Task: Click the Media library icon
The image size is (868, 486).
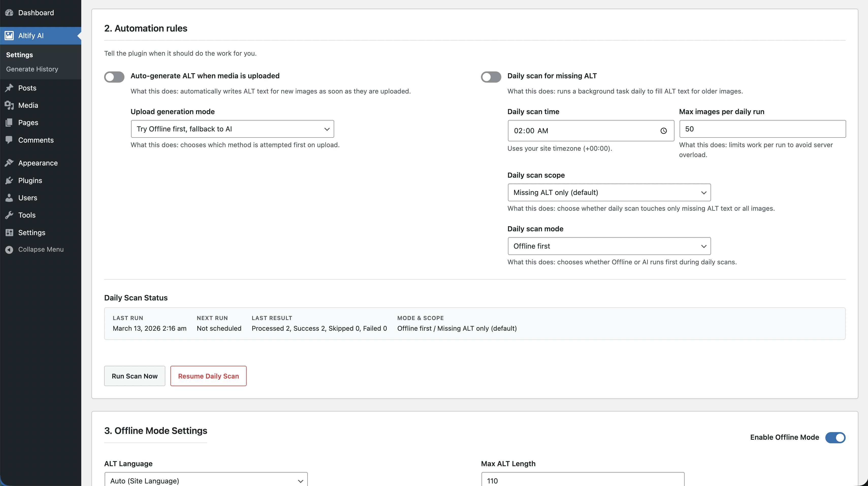Action: (9, 105)
